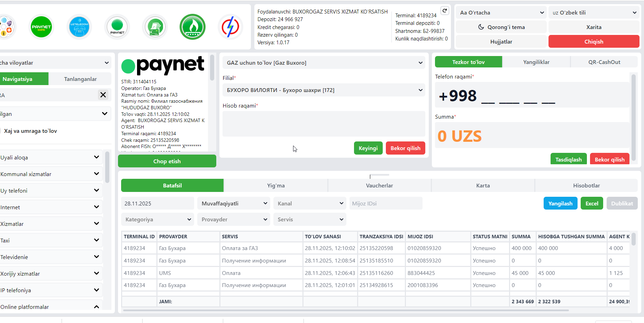Image resolution: width=644 pixels, height=323 pixels.
Task: Confirm quick payment with Tasdiqlash
Action: pyautogui.click(x=569, y=159)
